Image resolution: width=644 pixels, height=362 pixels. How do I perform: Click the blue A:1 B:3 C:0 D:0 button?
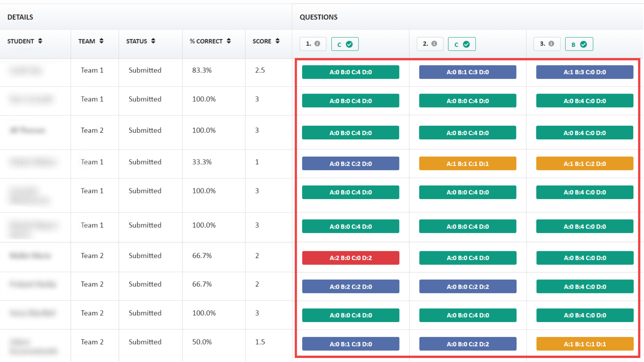(585, 72)
